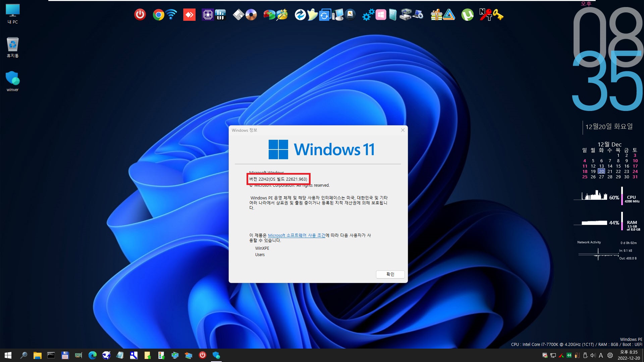644x362 pixels.
Task: Launch Microsoft Edge from the taskbar
Action: tap(92, 355)
